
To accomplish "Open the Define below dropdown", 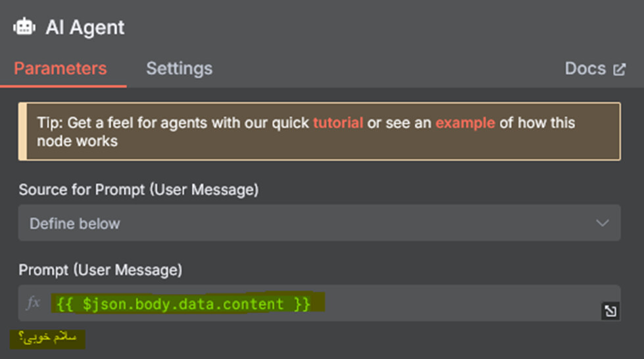I will [x=319, y=223].
